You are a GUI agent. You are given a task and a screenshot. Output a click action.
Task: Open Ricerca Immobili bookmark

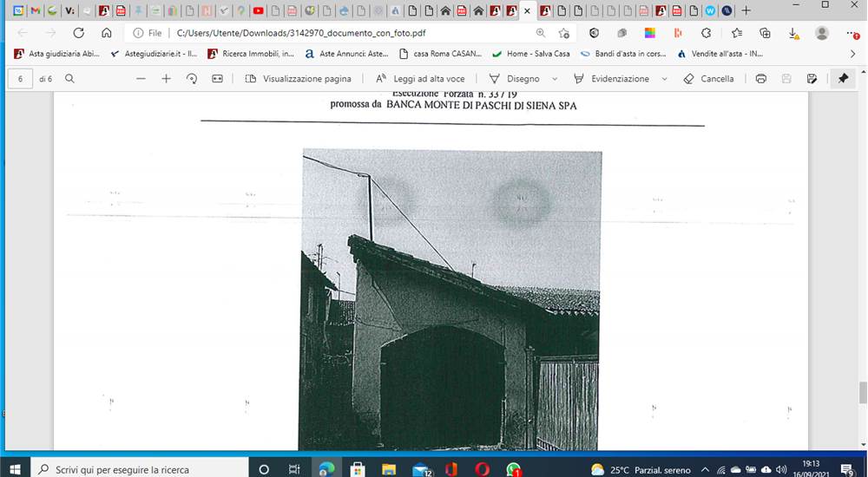pos(251,54)
